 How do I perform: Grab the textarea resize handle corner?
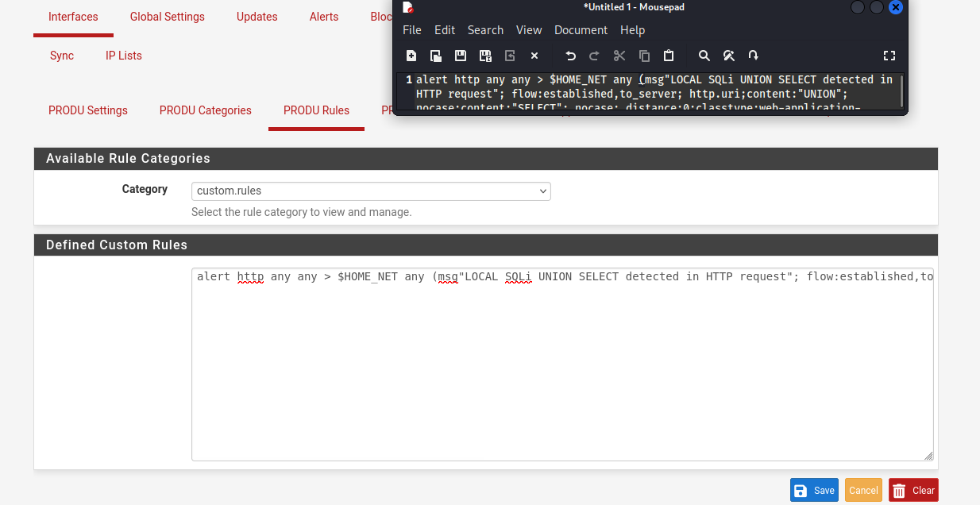coord(928,456)
